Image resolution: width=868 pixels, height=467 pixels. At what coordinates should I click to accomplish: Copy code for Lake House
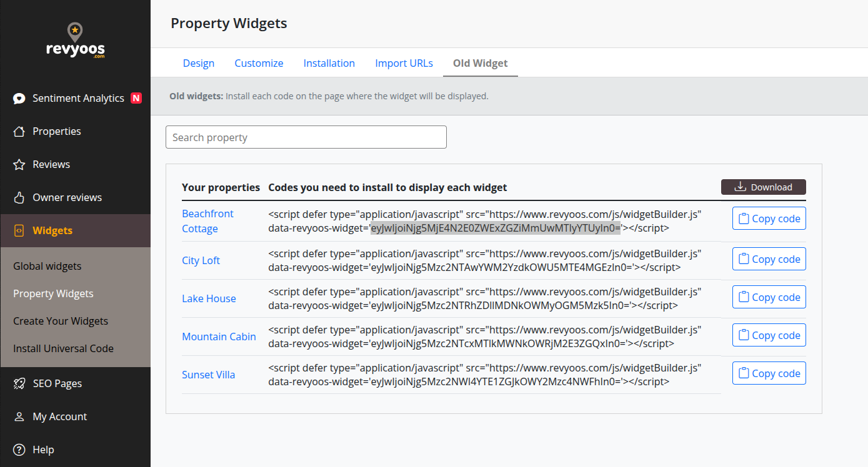pos(769,297)
